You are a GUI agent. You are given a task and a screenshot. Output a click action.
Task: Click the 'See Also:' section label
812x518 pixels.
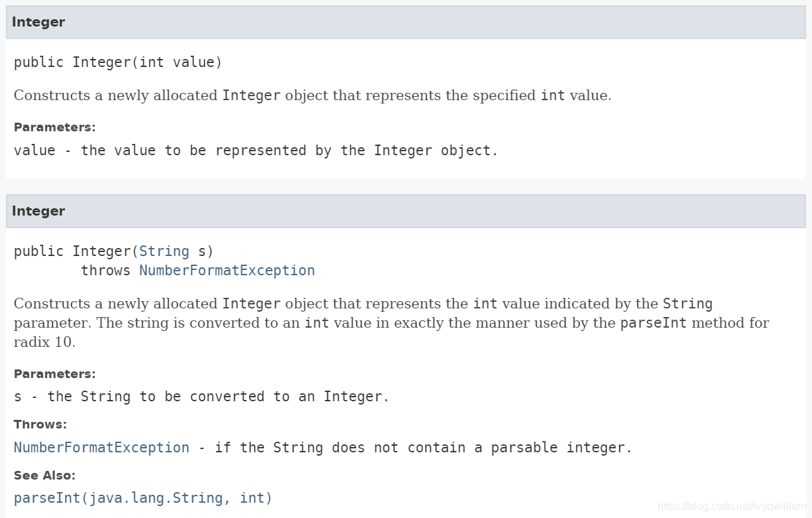[45, 476]
